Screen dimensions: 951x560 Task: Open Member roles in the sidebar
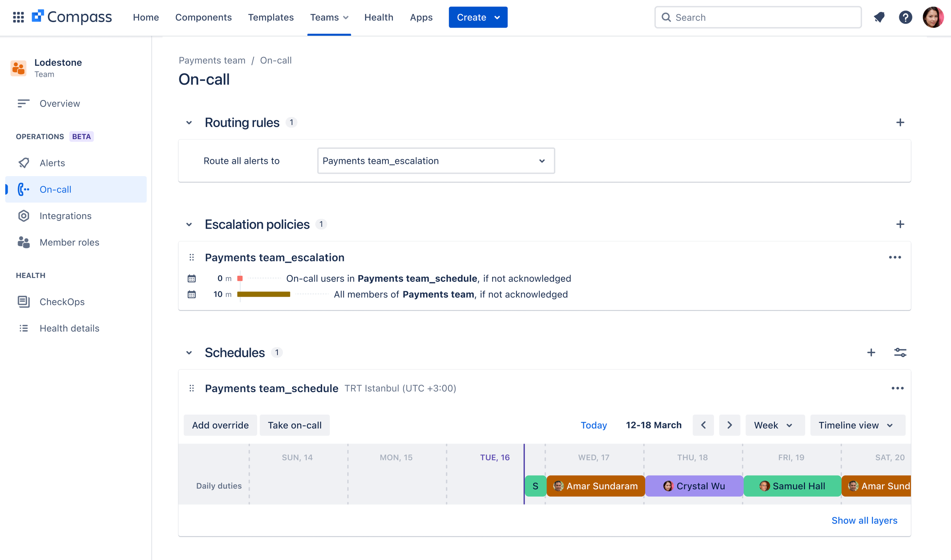(69, 242)
